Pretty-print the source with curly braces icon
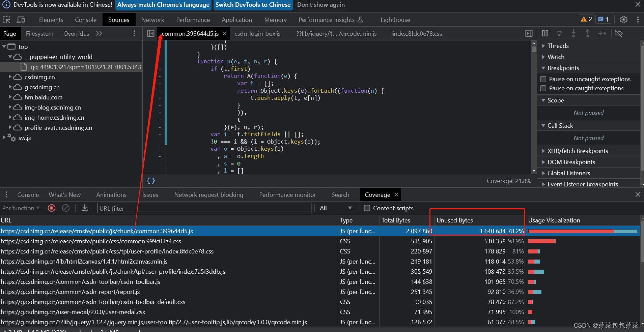The width and height of the screenshot is (644, 332). click(151, 181)
